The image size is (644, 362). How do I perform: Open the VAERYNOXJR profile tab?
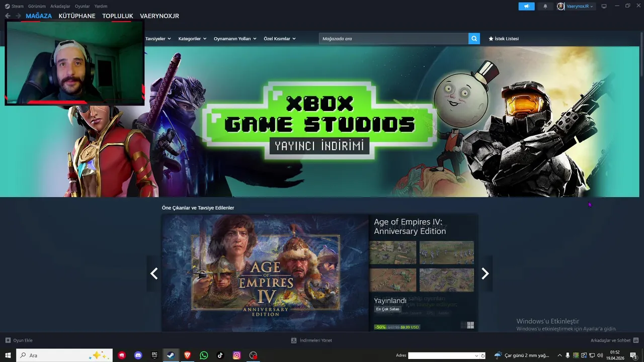[159, 16]
